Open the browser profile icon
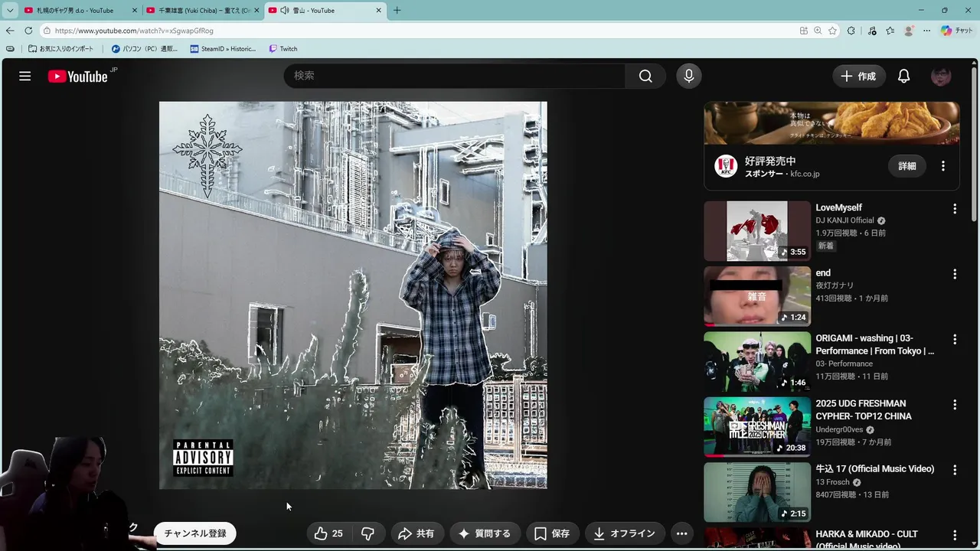 coord(909,31)
